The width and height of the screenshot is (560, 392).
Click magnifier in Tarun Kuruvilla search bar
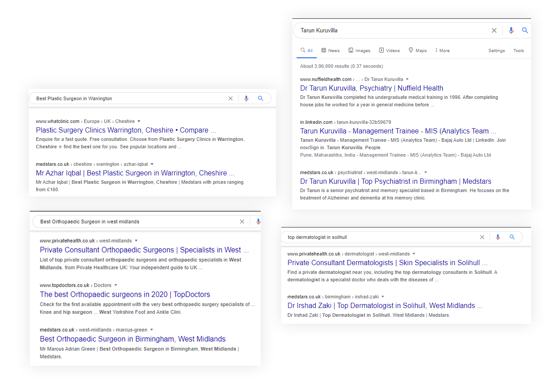[x=525, y=31]
